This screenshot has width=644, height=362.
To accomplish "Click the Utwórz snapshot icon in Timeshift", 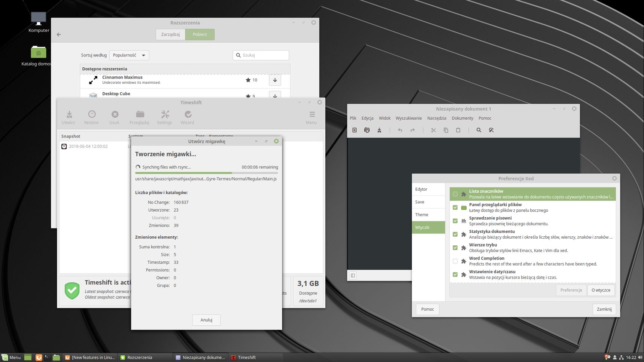I will pos(69,114).
